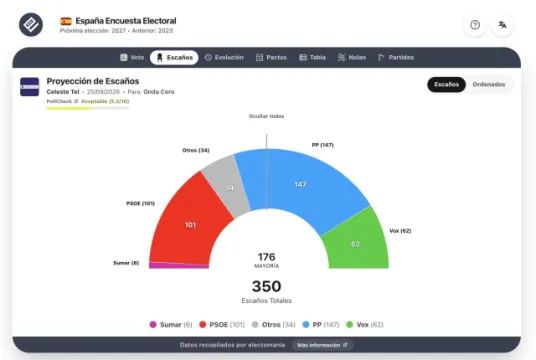The width and height of the screenshot is (536, 360).
Task: Click the 176 Mayoría text
Action: (267, 260)
